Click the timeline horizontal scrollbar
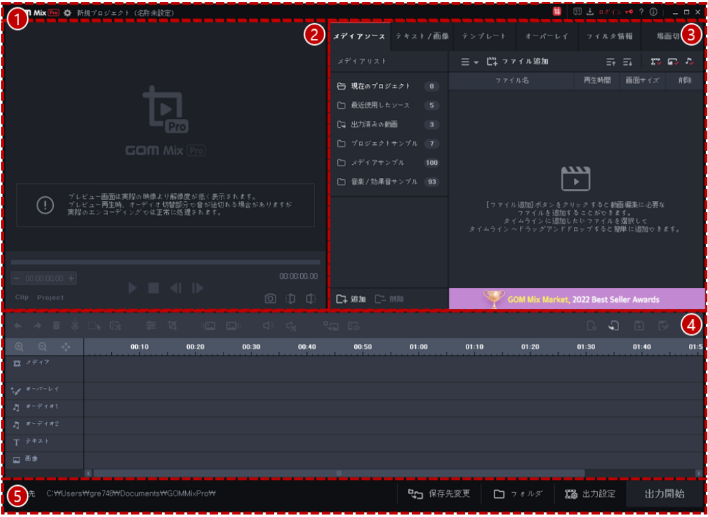 [x=338, y=473]
